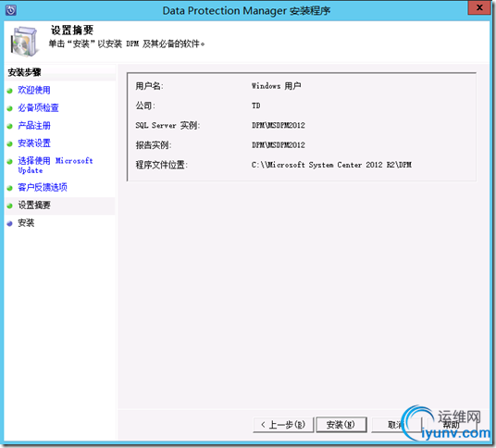This screenshot has width=496, height=448.
Task: Open the 欢迎使用 step
Action: pyautogui.click(x=34, y=90)
